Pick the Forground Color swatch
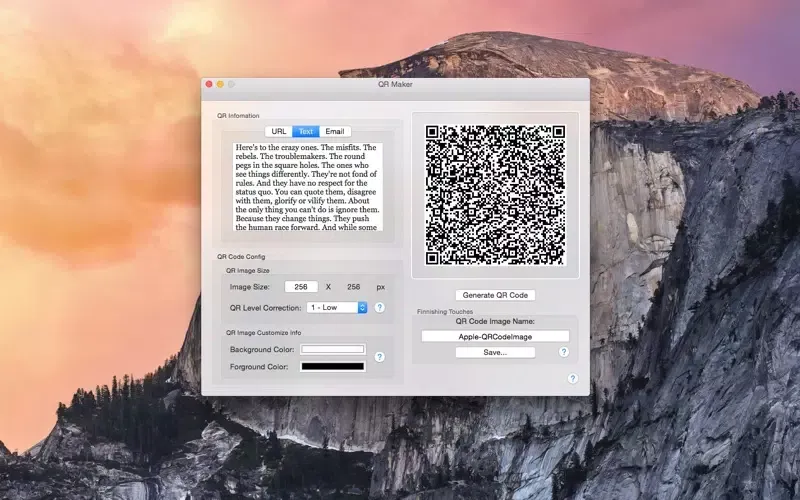800x500 pixels. pyautogui.click(x=333, y=366)
